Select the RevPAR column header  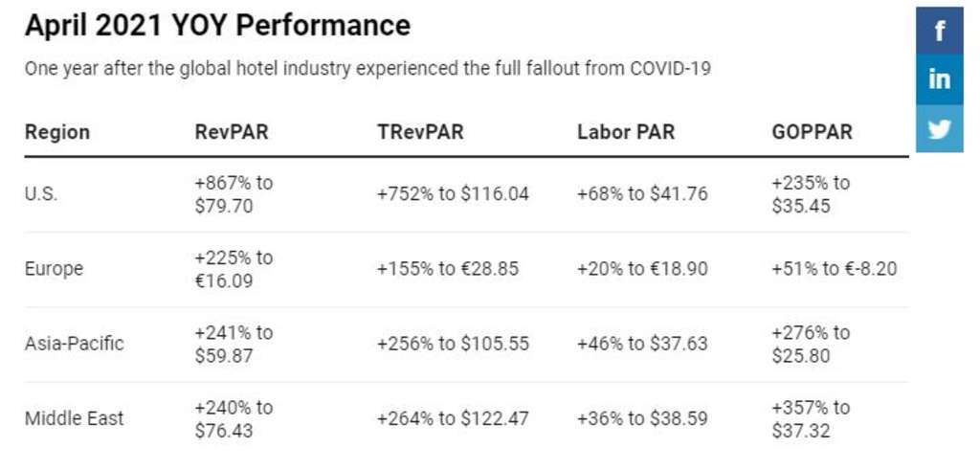232,132
